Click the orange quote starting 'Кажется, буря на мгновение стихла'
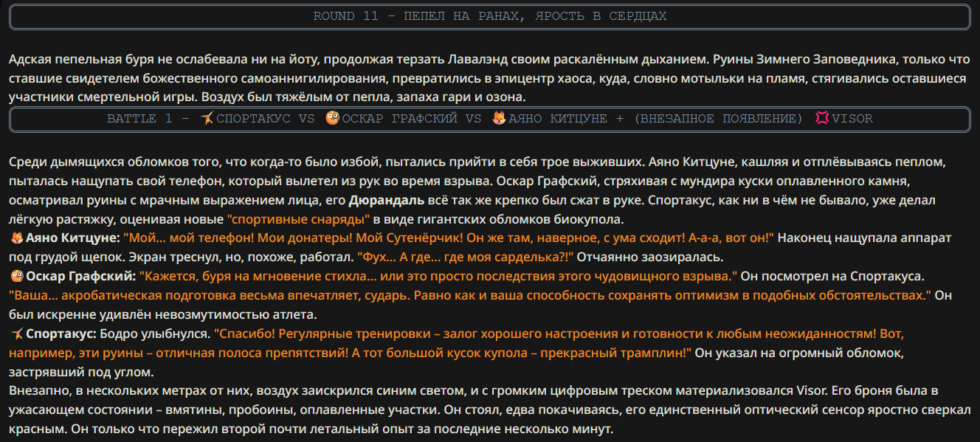This screenshot has height=442, width=980. click(439, 277)
